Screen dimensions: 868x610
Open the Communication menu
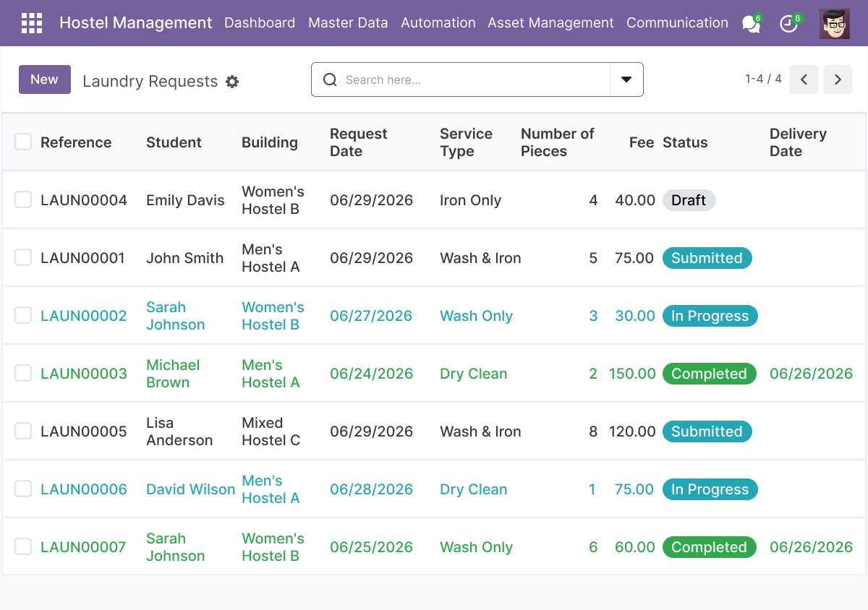tap(677, 23)
